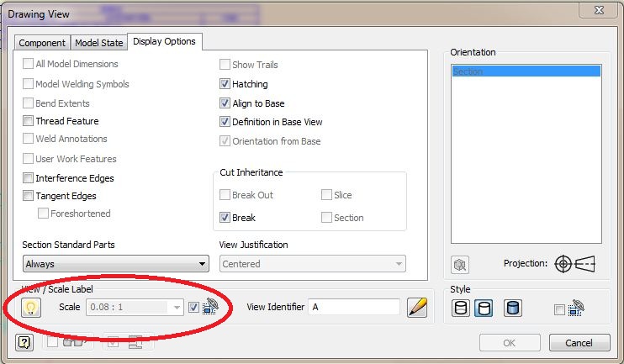Toggle the Style from Base checkbox

coord(559,309)
